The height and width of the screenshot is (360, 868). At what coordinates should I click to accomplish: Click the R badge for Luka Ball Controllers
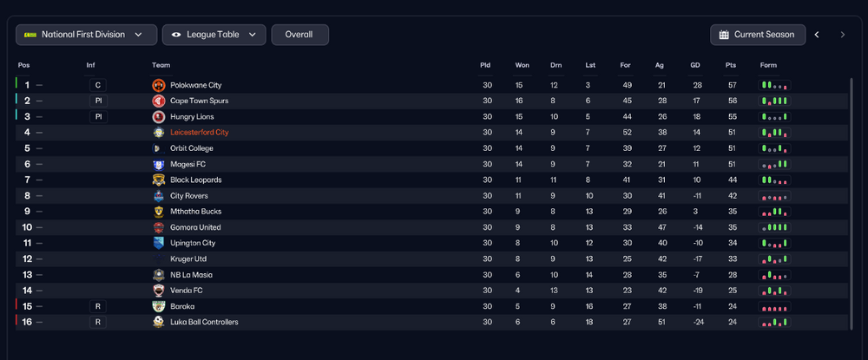(x=98, y=322)
